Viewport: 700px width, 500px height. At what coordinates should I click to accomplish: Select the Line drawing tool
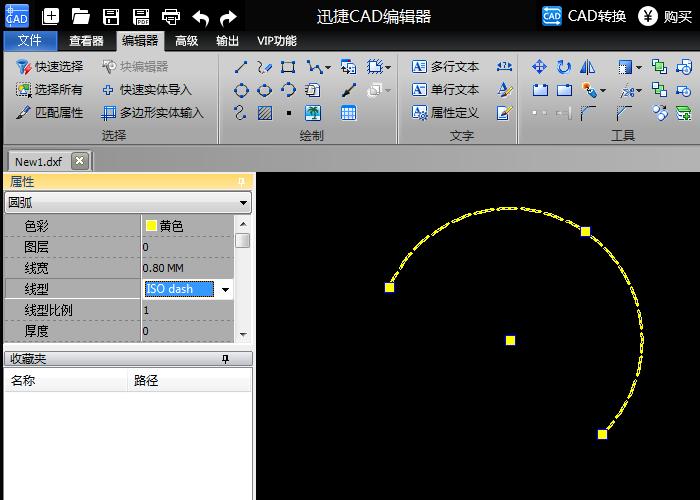point(241,67)
